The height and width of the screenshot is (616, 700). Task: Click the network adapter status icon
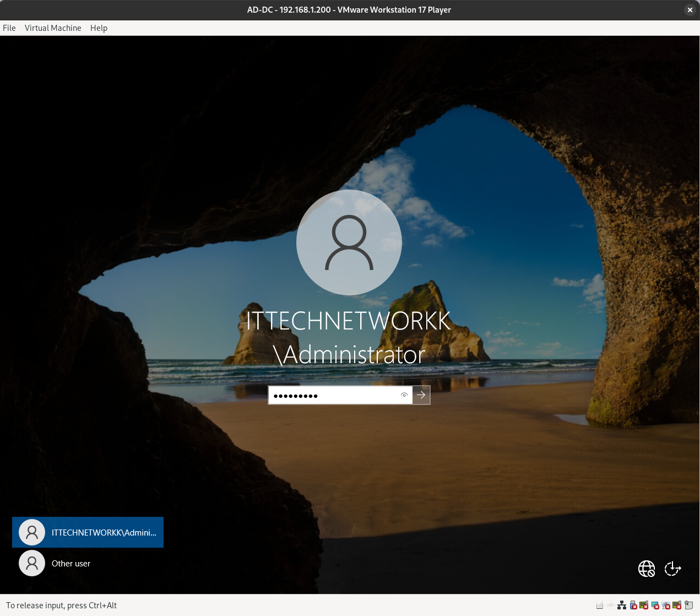[622, 606]
